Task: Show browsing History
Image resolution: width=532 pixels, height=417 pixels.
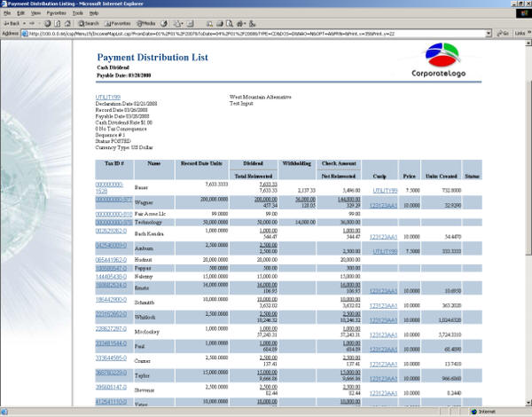Action: pos(164,23)
